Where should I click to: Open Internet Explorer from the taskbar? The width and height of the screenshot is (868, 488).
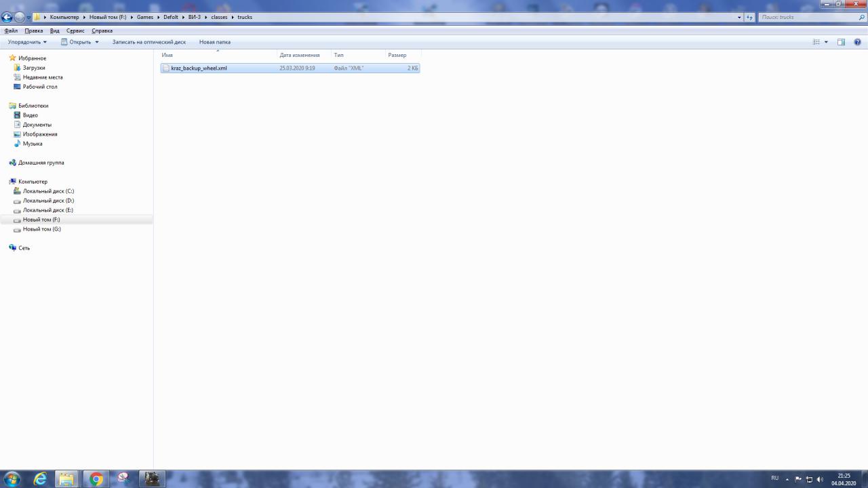[x=41, y=479]
